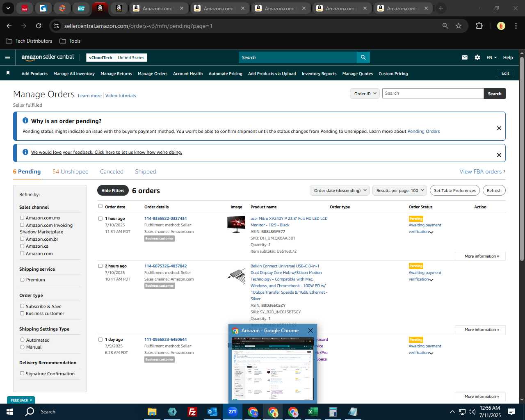Open the Order ID search type dropdown
525x420 pixels.
point(365,94)
